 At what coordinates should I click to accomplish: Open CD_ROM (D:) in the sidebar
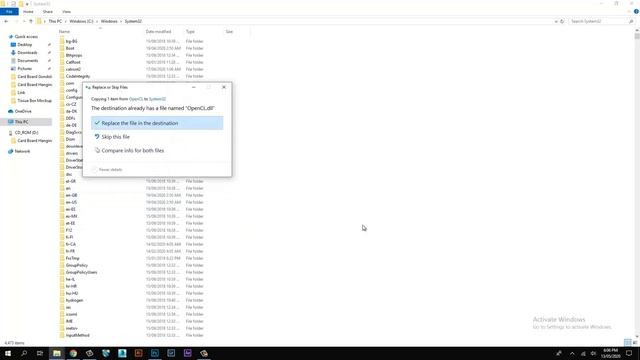coord(26,133)
